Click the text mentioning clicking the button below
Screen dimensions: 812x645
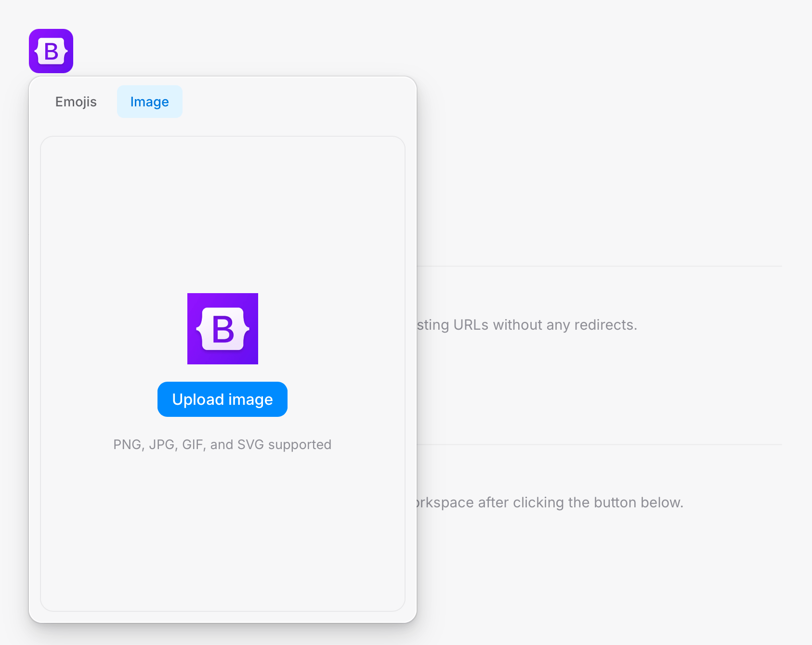coord(549,503)
